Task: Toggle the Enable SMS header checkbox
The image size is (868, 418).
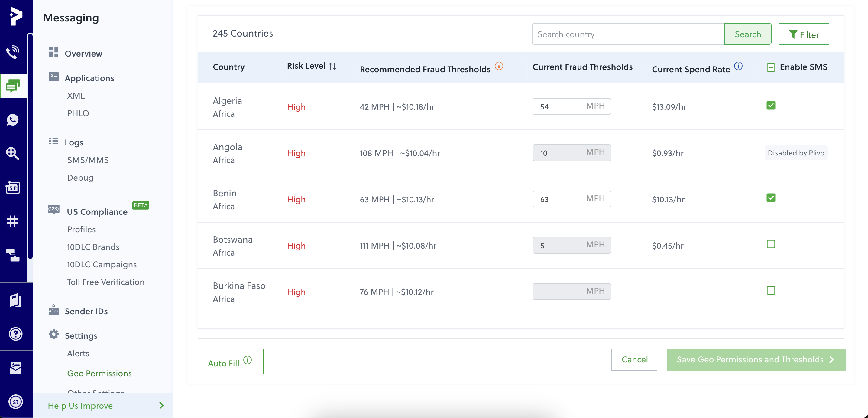Action: pyautogui.click(x=771, y=67)
